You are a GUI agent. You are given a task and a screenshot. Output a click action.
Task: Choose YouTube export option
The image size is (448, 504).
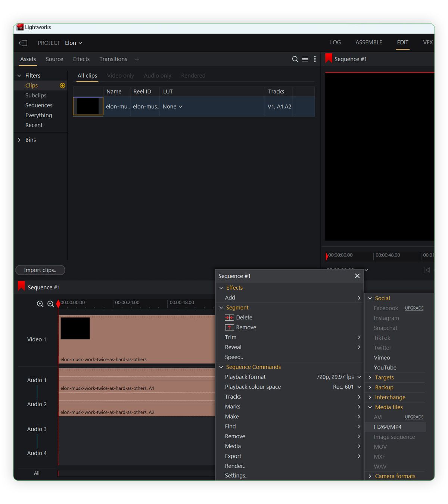pyautogui.click(x=385, y=368)
